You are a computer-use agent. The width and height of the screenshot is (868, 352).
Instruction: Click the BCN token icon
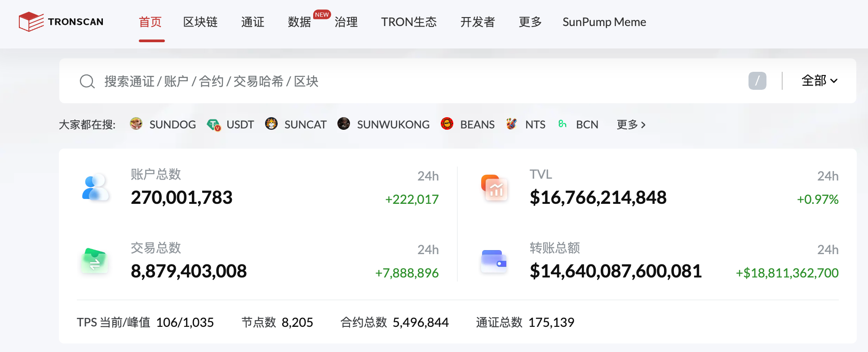pos(562,123)
